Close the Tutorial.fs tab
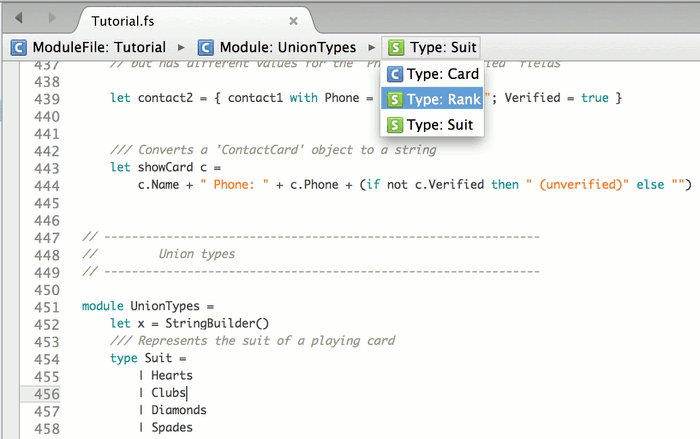The image size is (700, 439). (x=293, y=21)
